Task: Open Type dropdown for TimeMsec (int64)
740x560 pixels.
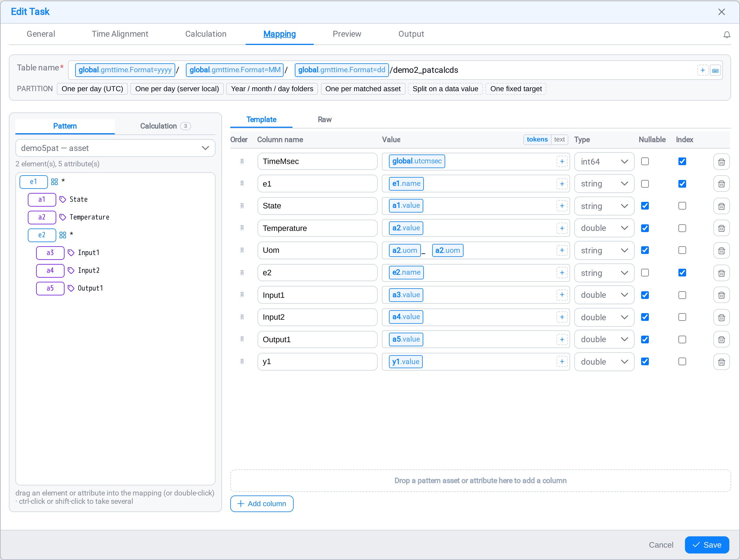Action: pos(604,162)
